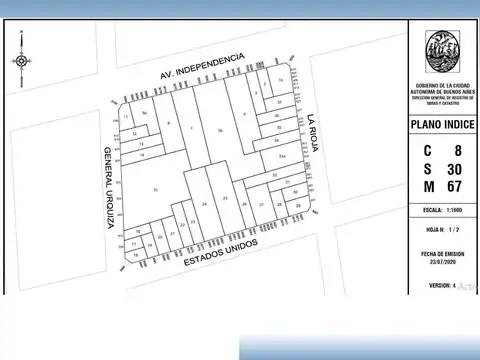Select parcel 31 on the map
The image size is (480, 360).
pyautogui.click(x=287, y=182)
